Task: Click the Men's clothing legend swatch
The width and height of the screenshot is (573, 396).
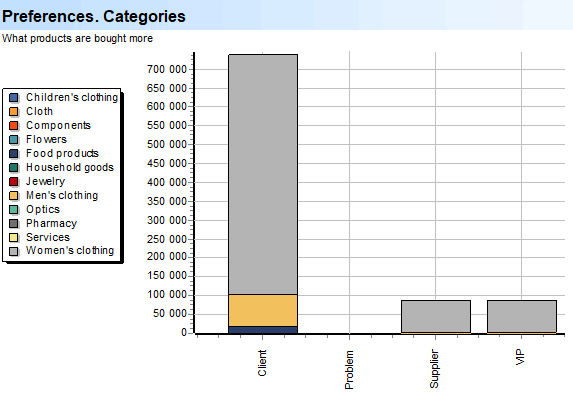Action: [x=14, y=195]
